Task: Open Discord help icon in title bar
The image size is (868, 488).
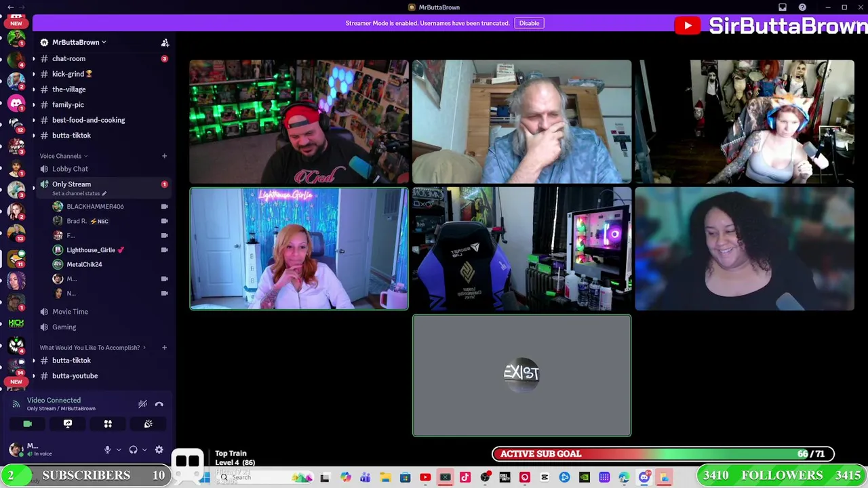Action: (802, 7)
